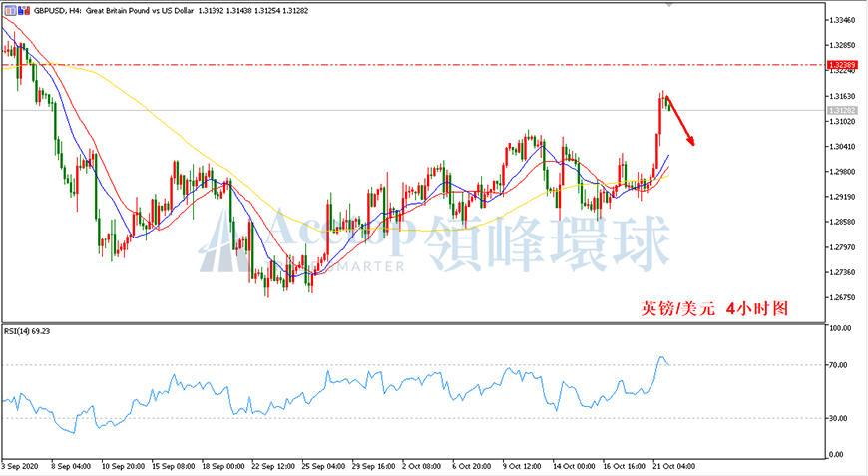The image size is (868, 476).
Task: Click the 21 Oct 04:00 date on the time axis
Action: [674, 466]
